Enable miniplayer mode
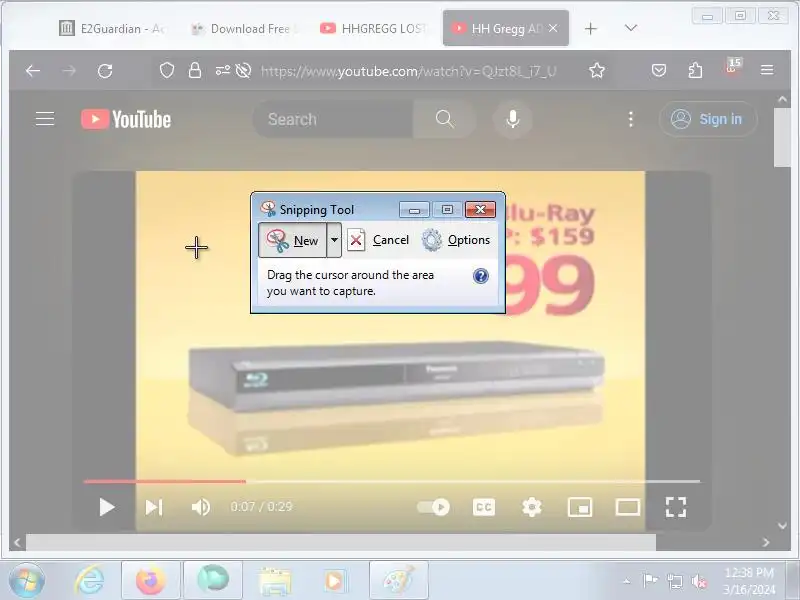The height and width of the screenshot is (600, 800). [580, 507]
